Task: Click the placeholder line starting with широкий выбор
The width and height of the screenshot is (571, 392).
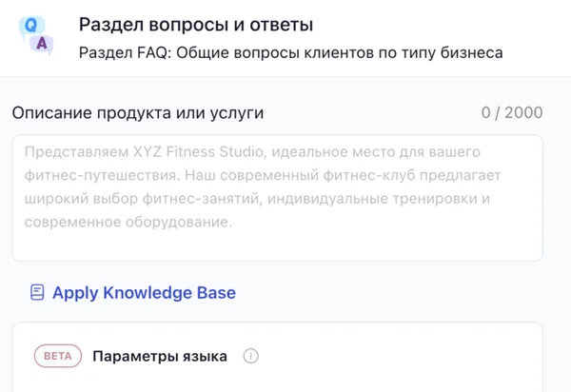Action: pos(257,200)
